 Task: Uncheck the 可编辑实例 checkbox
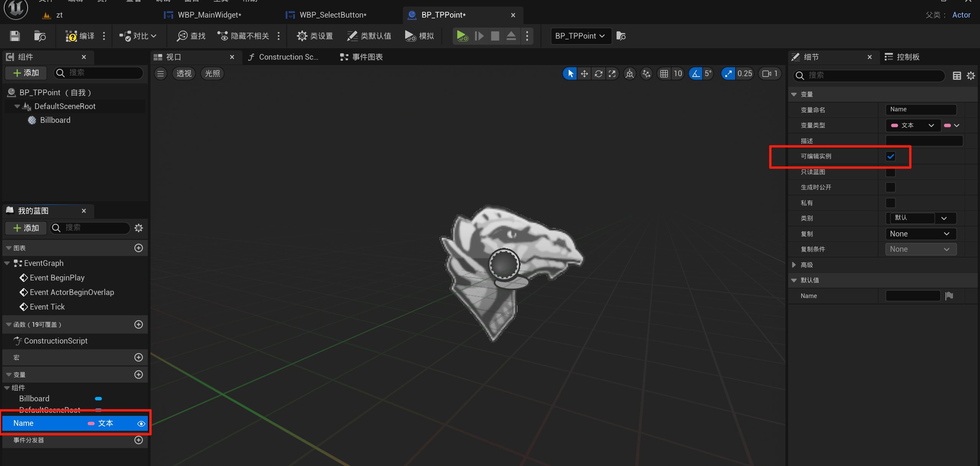point(890,156)
